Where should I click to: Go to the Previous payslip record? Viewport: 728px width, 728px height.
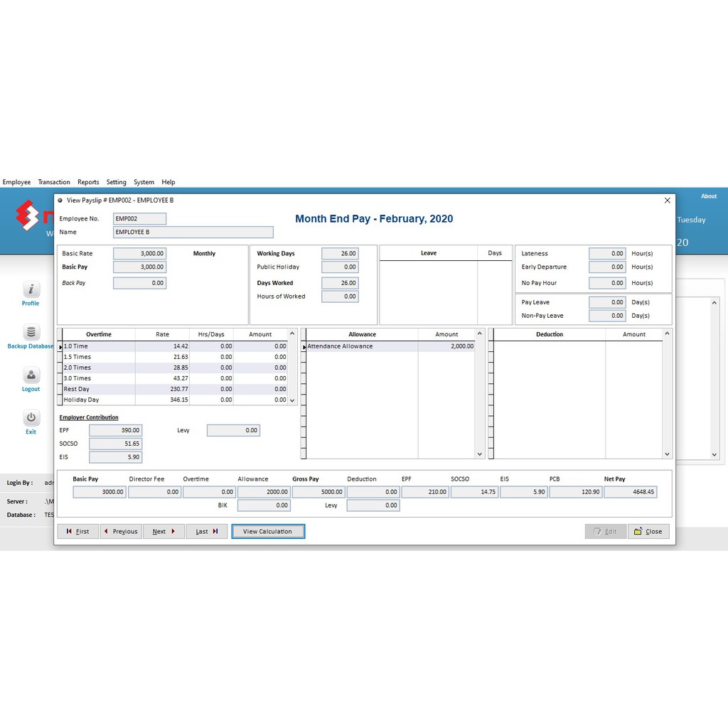point(121,531)
